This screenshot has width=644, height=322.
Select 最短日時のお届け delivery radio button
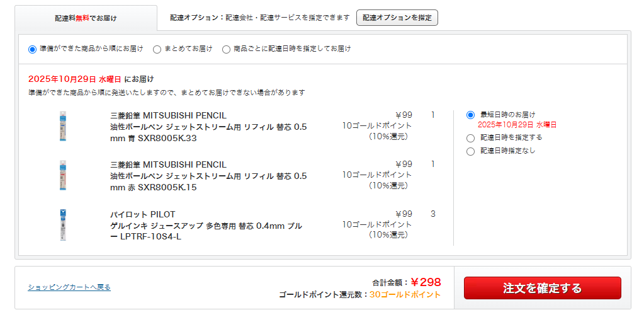click(x=470, y=115)
